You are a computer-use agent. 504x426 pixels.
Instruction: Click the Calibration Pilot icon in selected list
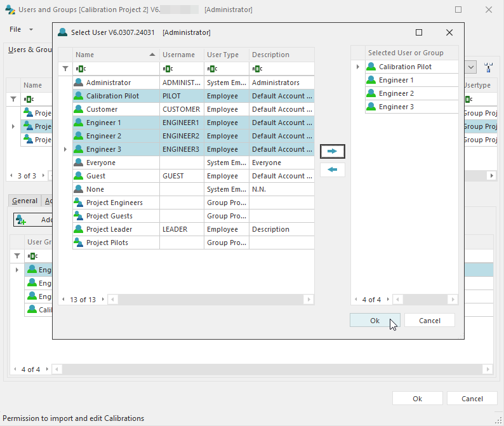point(371,67)
